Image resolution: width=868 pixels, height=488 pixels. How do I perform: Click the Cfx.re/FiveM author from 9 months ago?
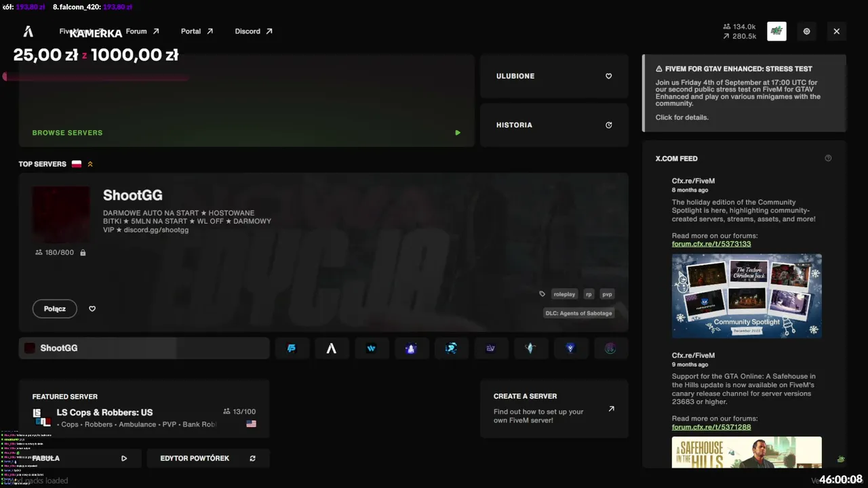[693, 355]
